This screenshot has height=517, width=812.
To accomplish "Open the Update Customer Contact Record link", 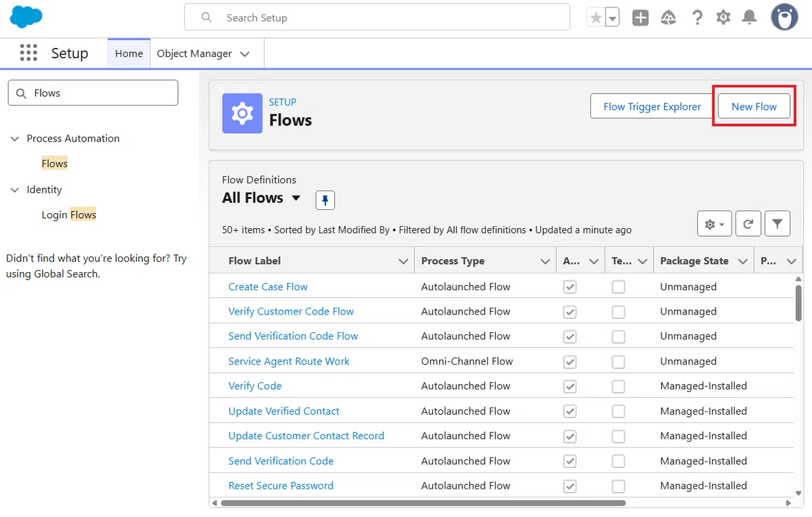I will coord(307,436).
